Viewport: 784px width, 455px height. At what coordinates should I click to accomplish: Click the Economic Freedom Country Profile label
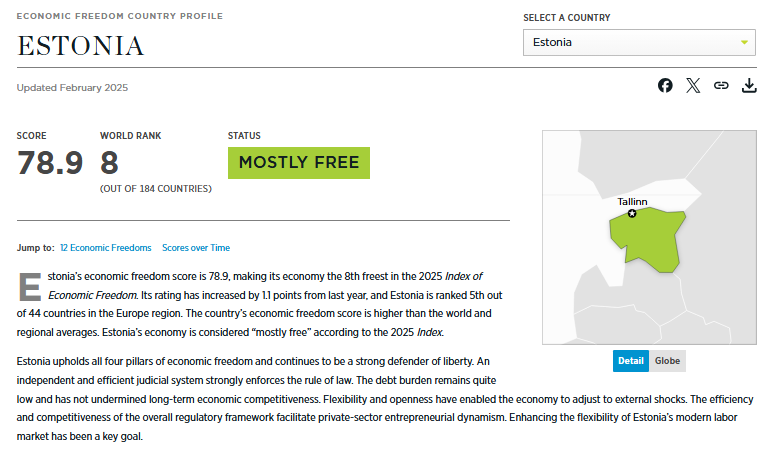point(120,16)
